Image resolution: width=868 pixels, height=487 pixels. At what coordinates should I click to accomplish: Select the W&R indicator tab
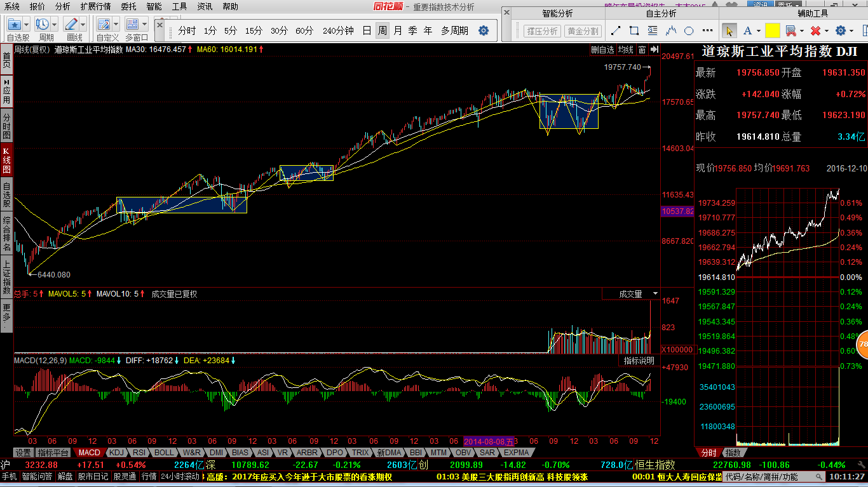191,453
